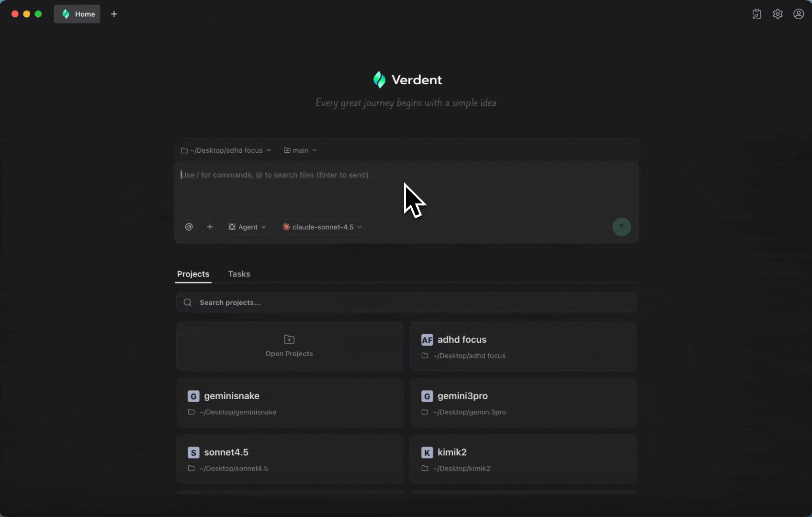This screenshot has height=517, width=812.
Task: Open settings via the gear icon
Action: click(778, 14)
